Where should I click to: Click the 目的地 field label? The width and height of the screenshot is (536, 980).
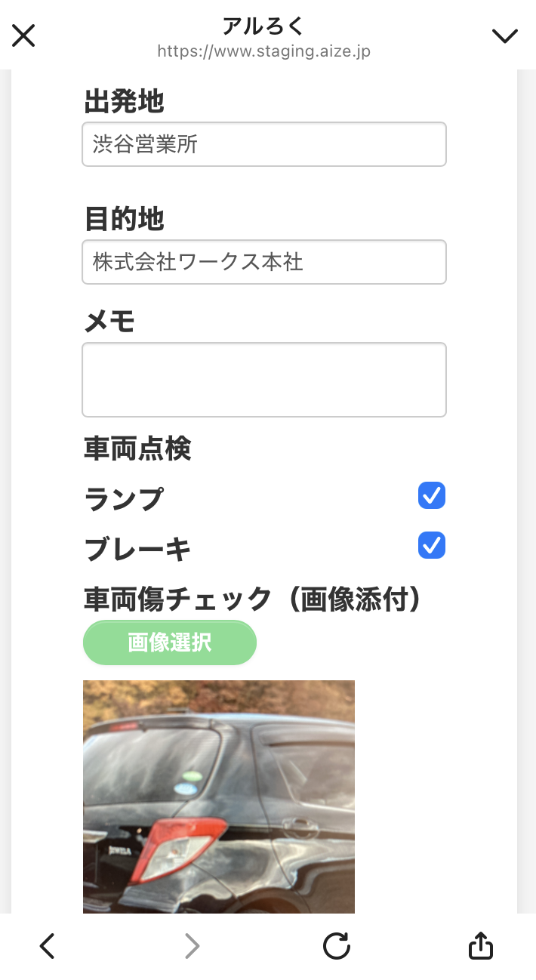[124, 220]
